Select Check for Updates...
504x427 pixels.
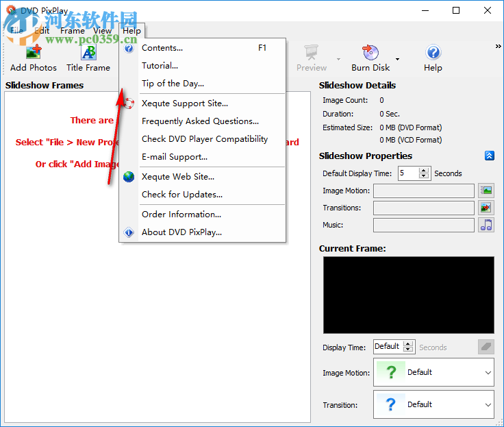[x=202, y=195]
